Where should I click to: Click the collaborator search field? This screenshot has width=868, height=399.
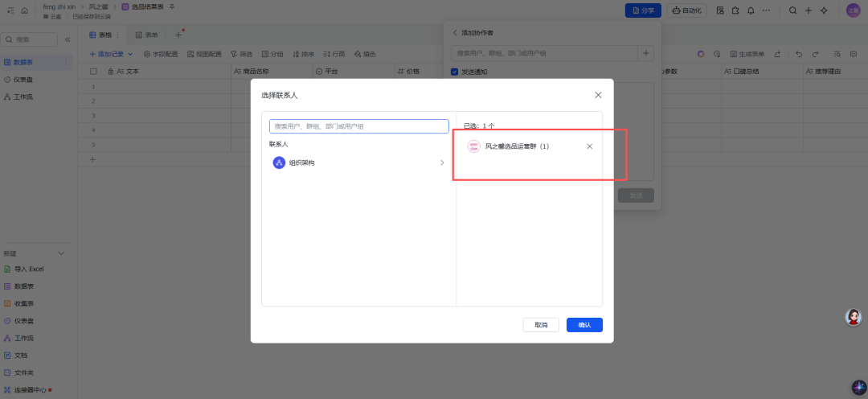click(x=545, y=53)
